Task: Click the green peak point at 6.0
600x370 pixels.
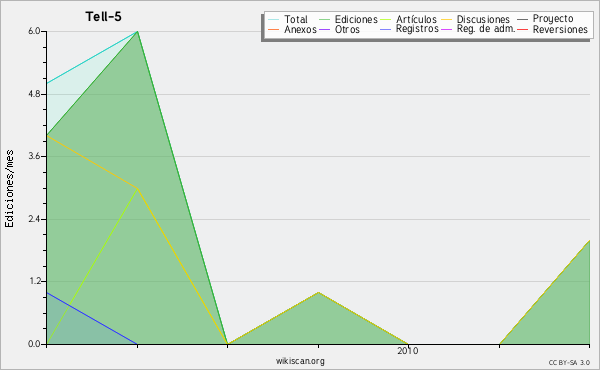Action: point(137,31)
